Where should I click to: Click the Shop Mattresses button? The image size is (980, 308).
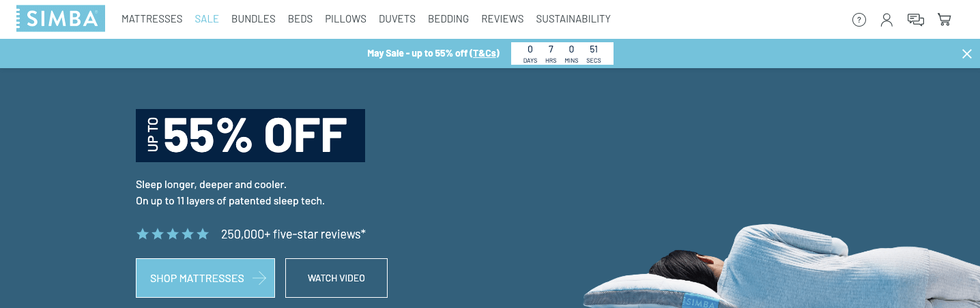tap(205, 278)
